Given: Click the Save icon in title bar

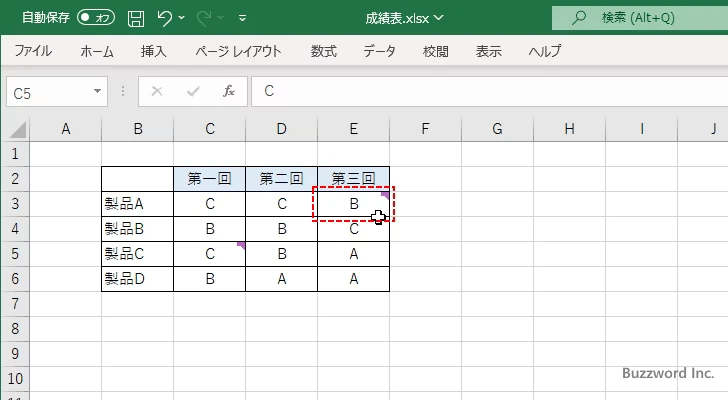Looking at the screenshot, I should click(136, 18).
